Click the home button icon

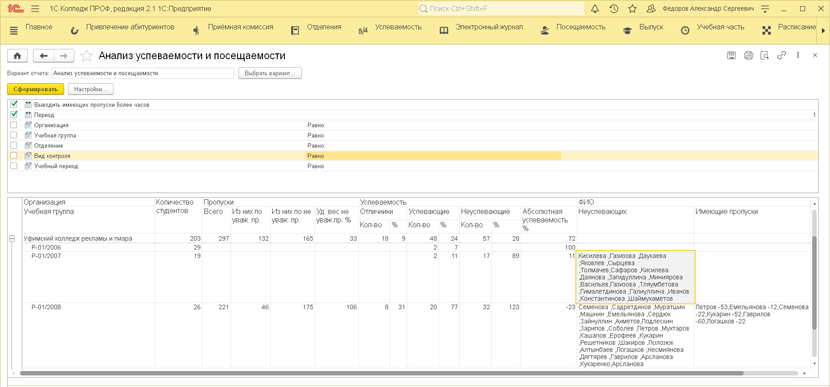(17, 56)
